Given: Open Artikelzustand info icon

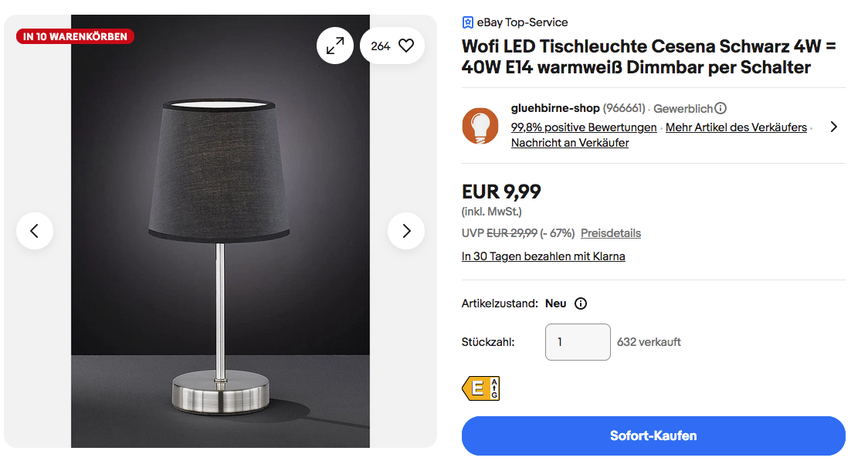Looking at the screenshot, I should tap(581, 303).
